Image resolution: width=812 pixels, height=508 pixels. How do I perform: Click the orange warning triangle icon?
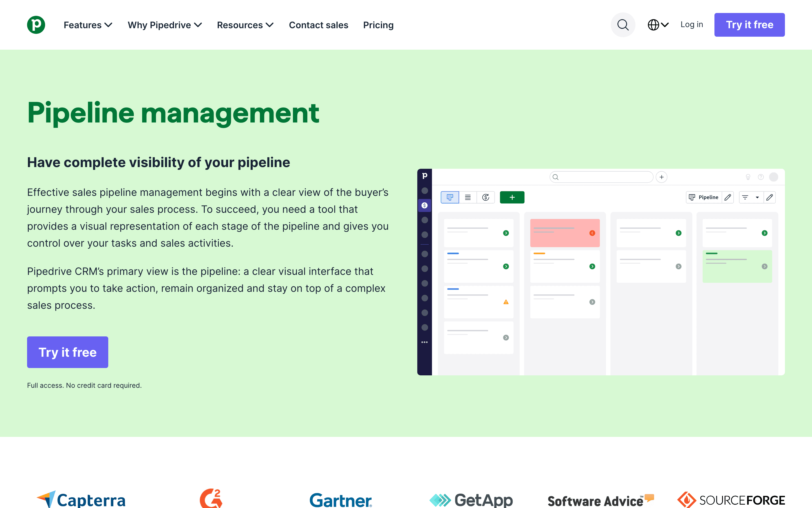[x=506, y=302]
